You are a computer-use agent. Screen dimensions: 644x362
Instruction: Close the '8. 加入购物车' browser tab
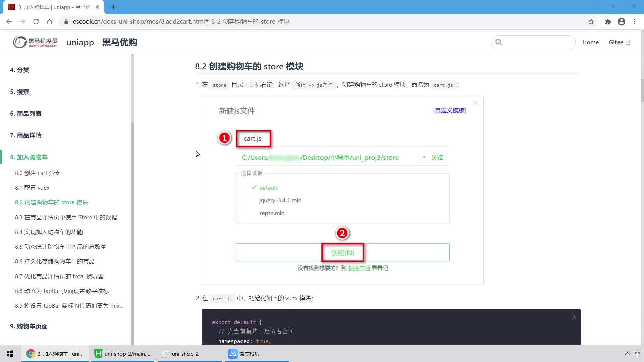pyautogui.click(x=97, y=7)
